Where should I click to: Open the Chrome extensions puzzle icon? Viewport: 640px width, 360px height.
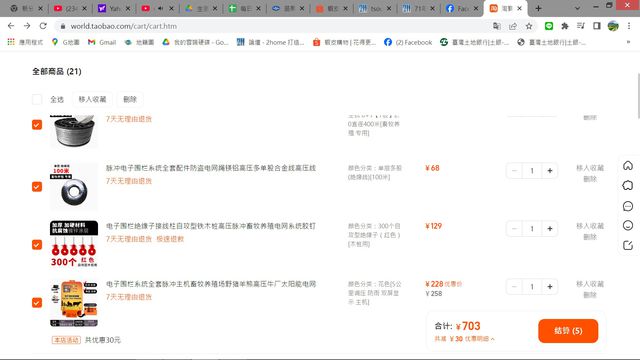point(565,26)
